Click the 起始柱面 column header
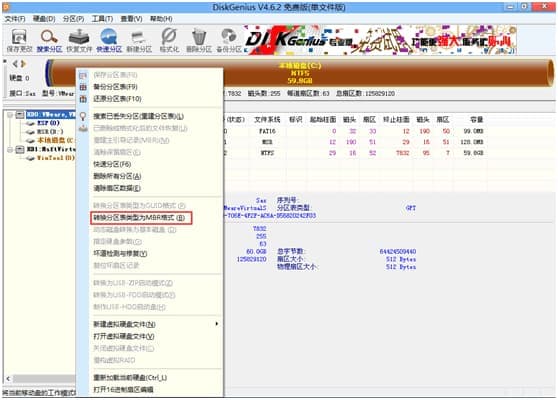The image size is (558, 400). 322,120
